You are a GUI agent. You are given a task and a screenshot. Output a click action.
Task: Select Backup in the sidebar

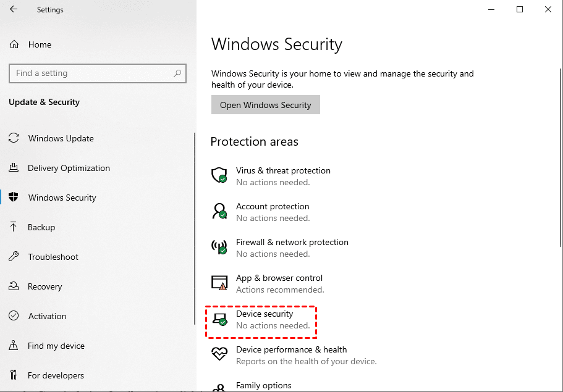(x=41, y=227)
